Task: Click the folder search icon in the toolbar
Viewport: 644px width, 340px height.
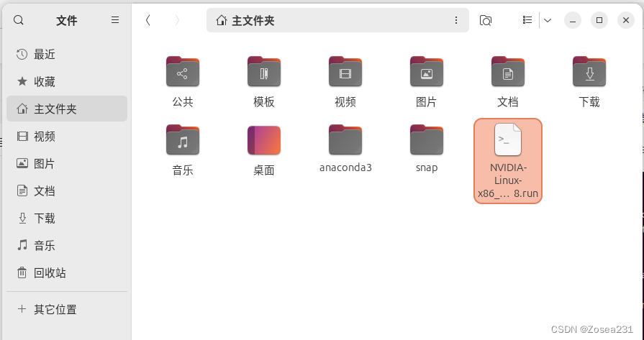Action: [x=486, y=21]
